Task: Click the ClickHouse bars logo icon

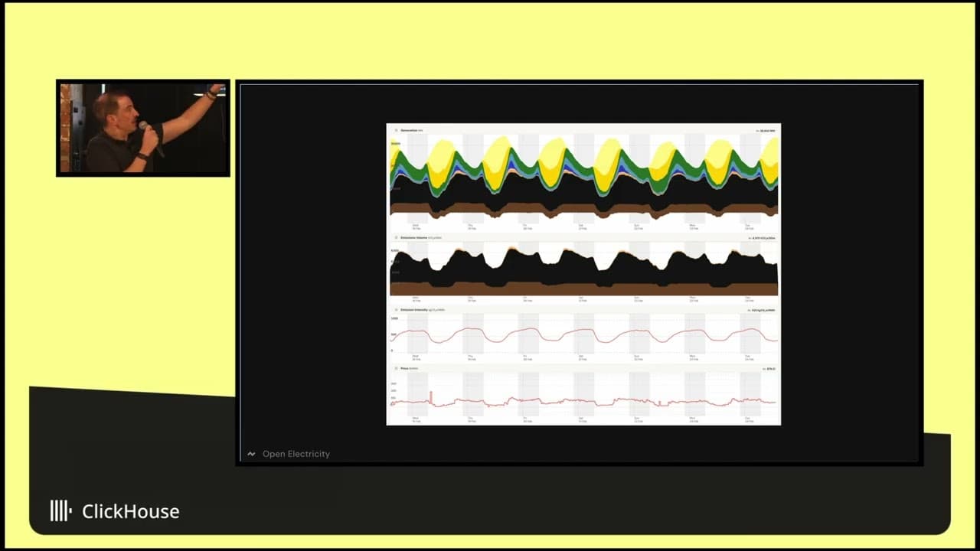Action: (61, 511)
